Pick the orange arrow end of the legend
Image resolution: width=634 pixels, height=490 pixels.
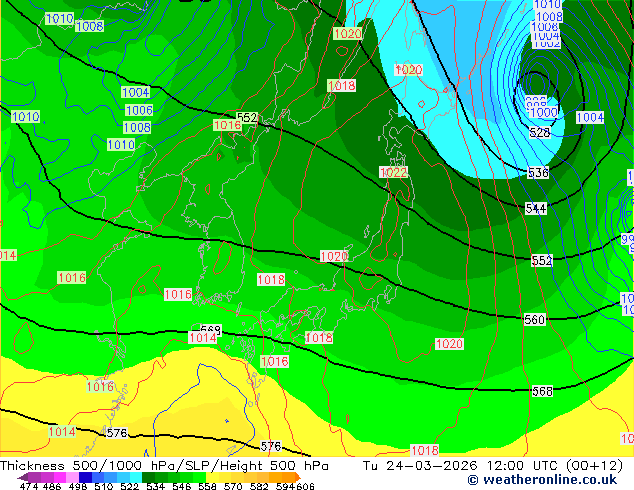pyautogui.click(x=298, y=477)
